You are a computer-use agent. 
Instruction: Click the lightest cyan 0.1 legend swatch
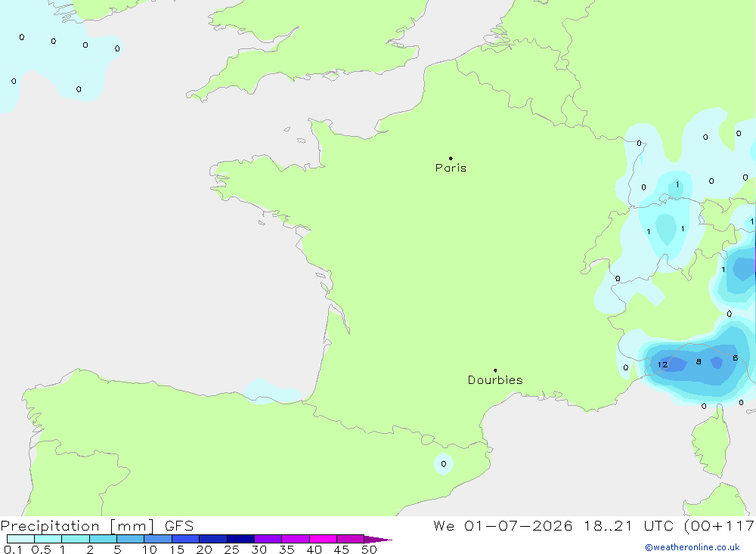pyautogui.click(x=20, y=539)
